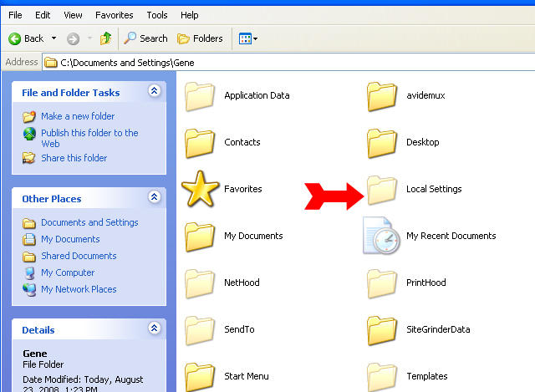Click the My Recent Documents label text
The image size is (535, 392).
pyautogui.click(x=451, y=236)
